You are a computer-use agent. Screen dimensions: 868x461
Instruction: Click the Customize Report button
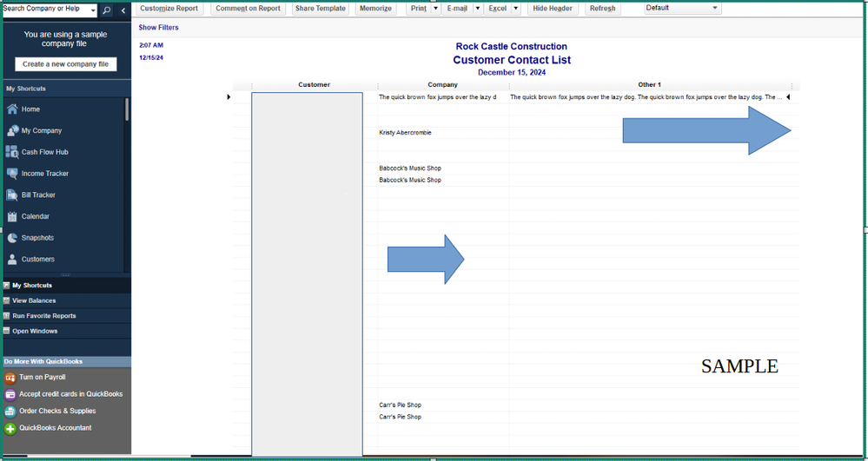(x=169, y=9)
